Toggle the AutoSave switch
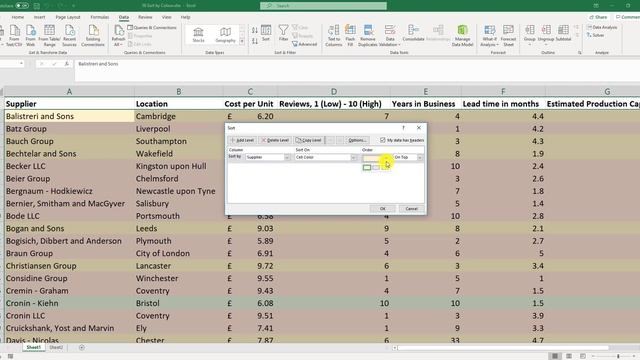The height and width of the screenshot is (360, 640). [22, 6]
